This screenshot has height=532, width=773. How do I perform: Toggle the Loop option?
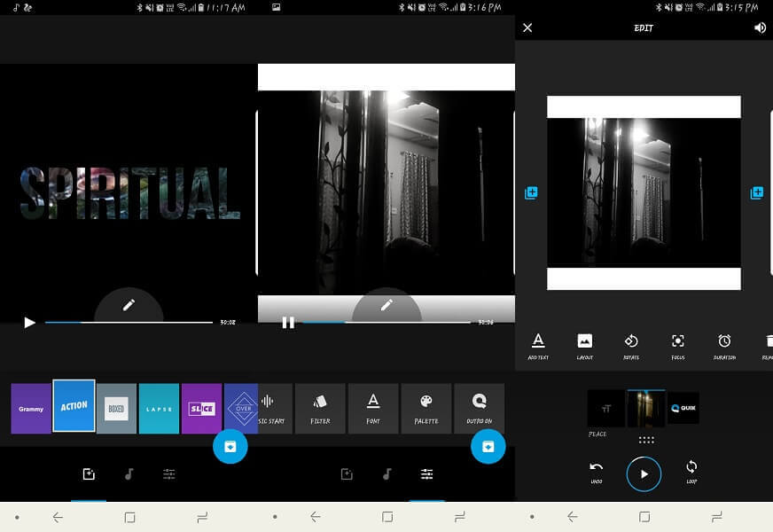[x=691, y=472]
